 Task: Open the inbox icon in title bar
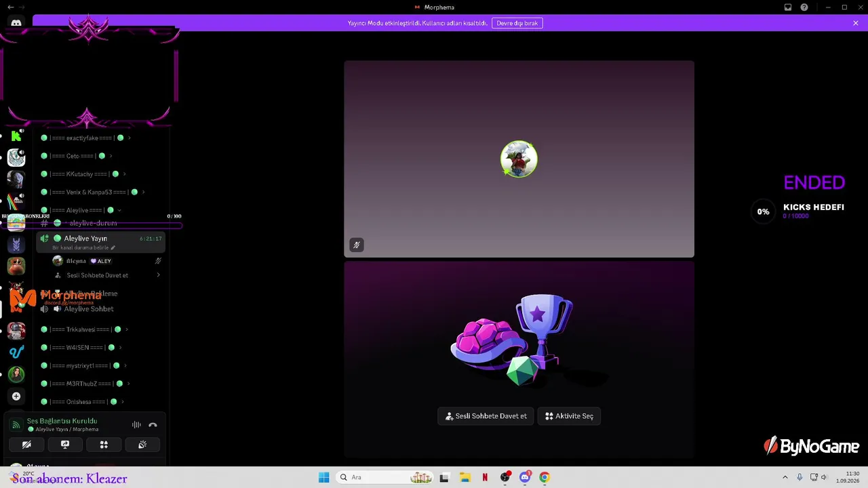pyautogui.click(x=788, y=7)
